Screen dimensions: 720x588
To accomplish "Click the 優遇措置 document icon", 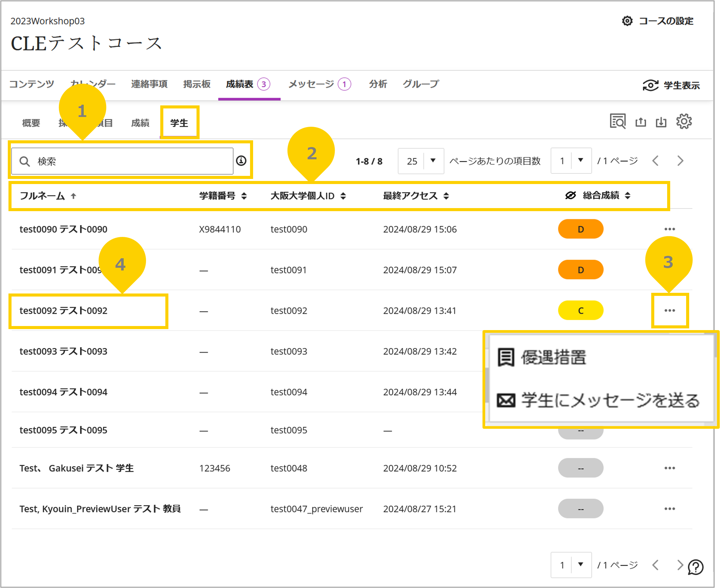I will (506, 358).
